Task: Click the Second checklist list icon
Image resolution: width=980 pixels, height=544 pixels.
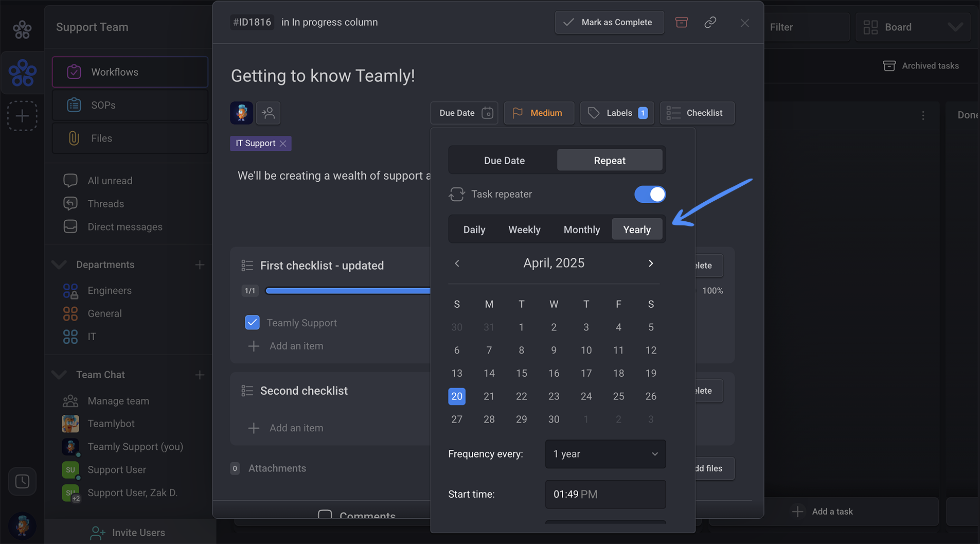Action: click(x=247, y=391)
